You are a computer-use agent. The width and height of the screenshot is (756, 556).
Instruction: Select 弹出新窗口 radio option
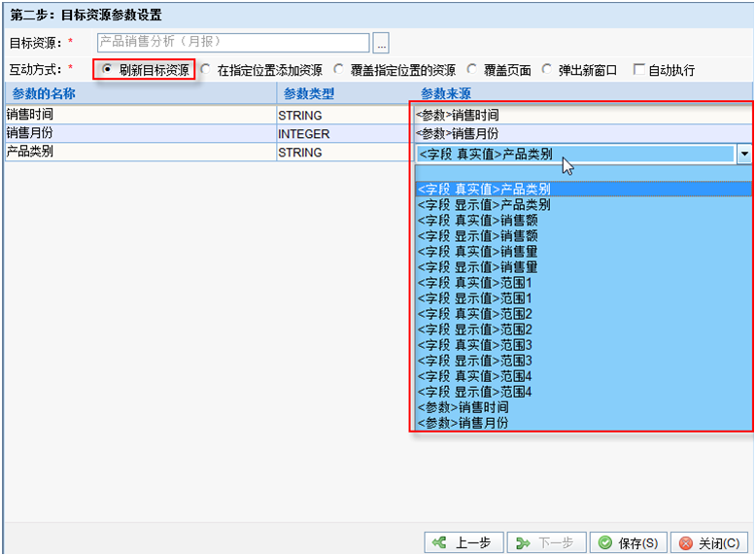tap(547, 69)
